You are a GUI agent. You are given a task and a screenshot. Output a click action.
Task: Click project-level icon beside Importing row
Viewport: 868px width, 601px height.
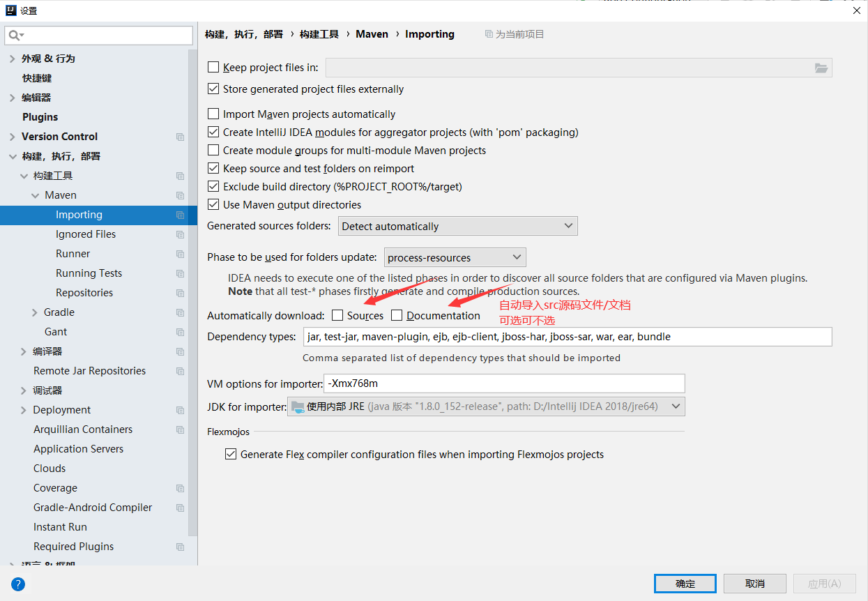click(180, 215)
